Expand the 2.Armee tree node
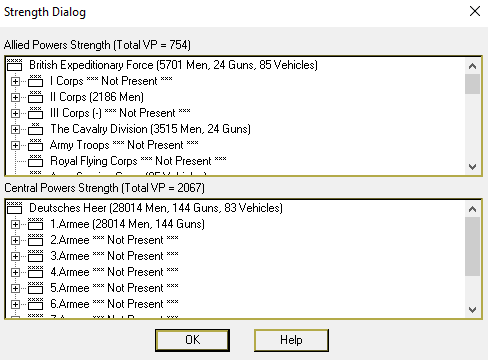Screen dimensions: 488x360 pyautogui.click(x=15, y=240)
